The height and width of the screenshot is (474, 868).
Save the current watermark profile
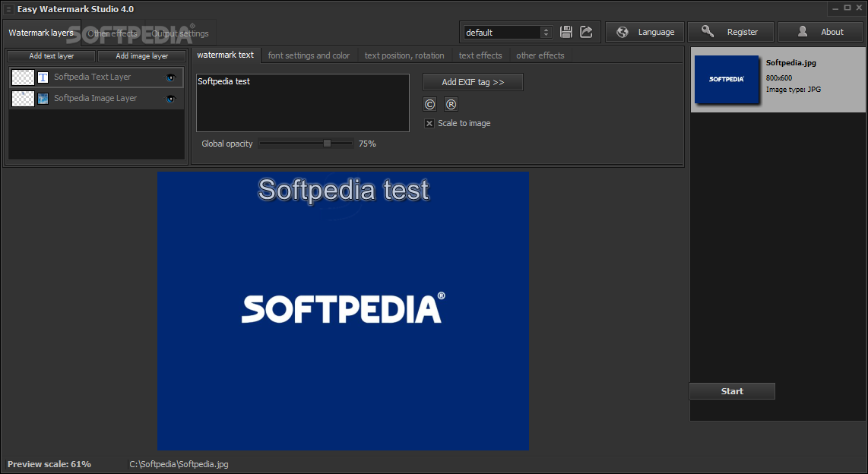click(x=566, y=32)
